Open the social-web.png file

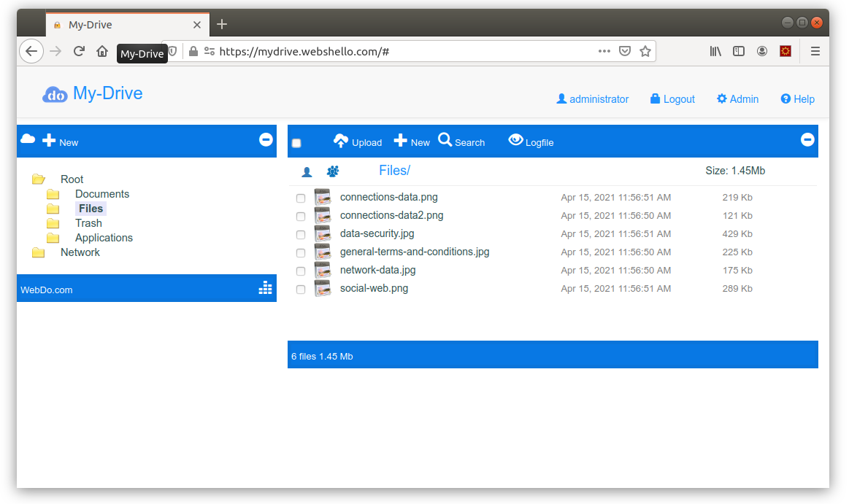pos(374,288)
